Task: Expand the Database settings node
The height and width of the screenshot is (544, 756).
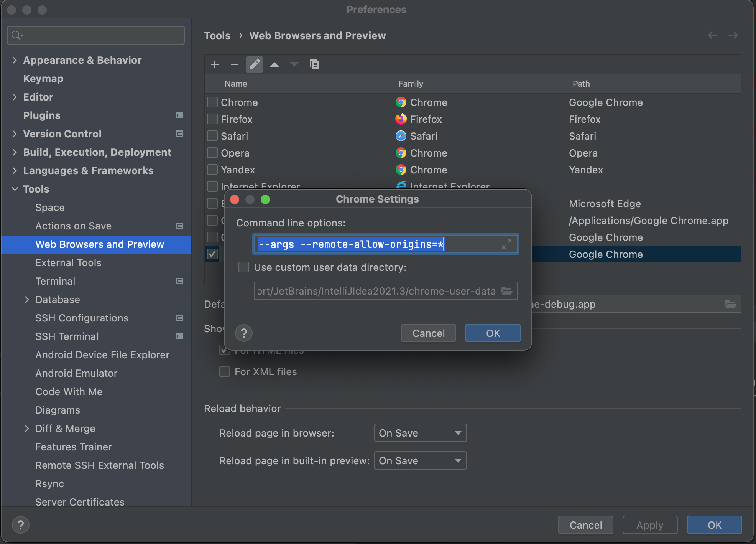Action: tap(27, 299)
